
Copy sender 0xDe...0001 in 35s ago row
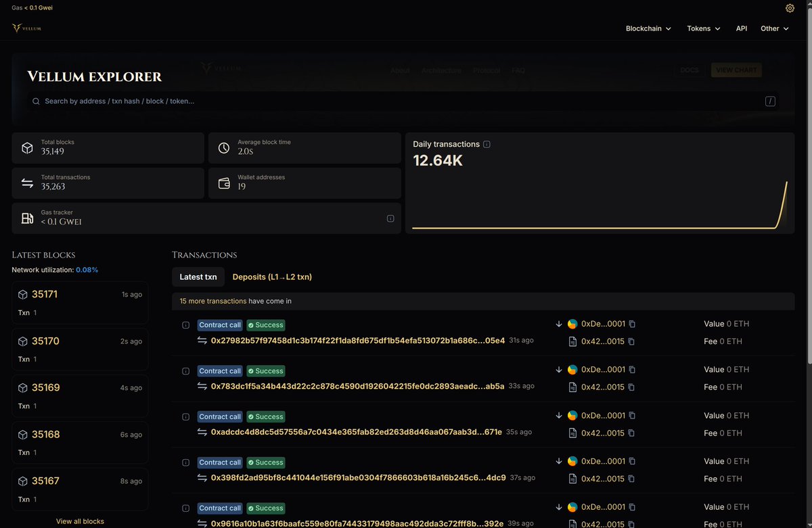point(632,416)
